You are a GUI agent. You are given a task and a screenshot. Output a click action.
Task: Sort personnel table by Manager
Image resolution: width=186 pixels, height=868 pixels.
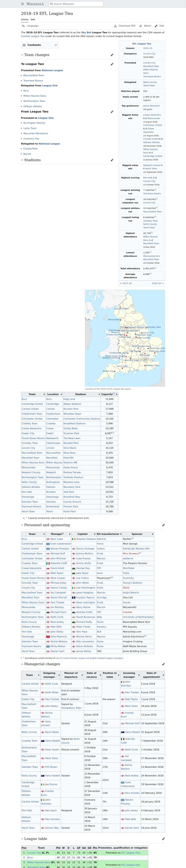pyautogui.click(x=58, y=534)
